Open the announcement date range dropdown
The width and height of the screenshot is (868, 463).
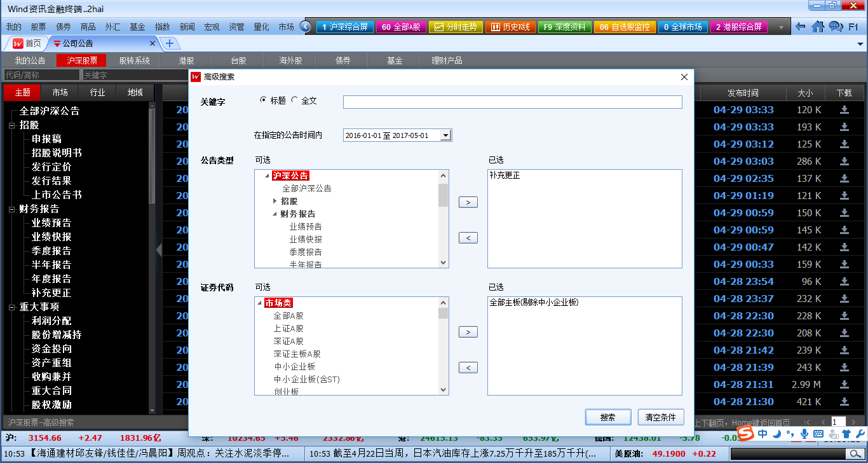pos(445,135)
